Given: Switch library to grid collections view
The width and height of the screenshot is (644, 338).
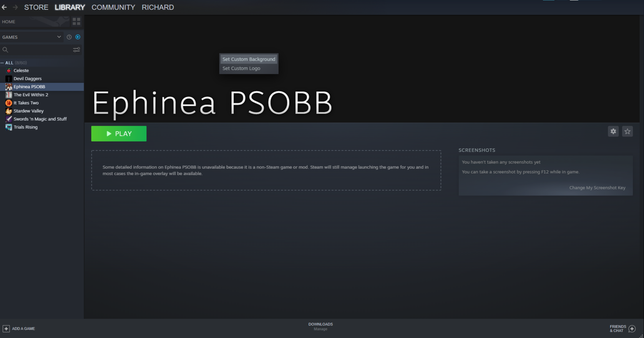Looking at the screenshot, I should coord(76,21).
